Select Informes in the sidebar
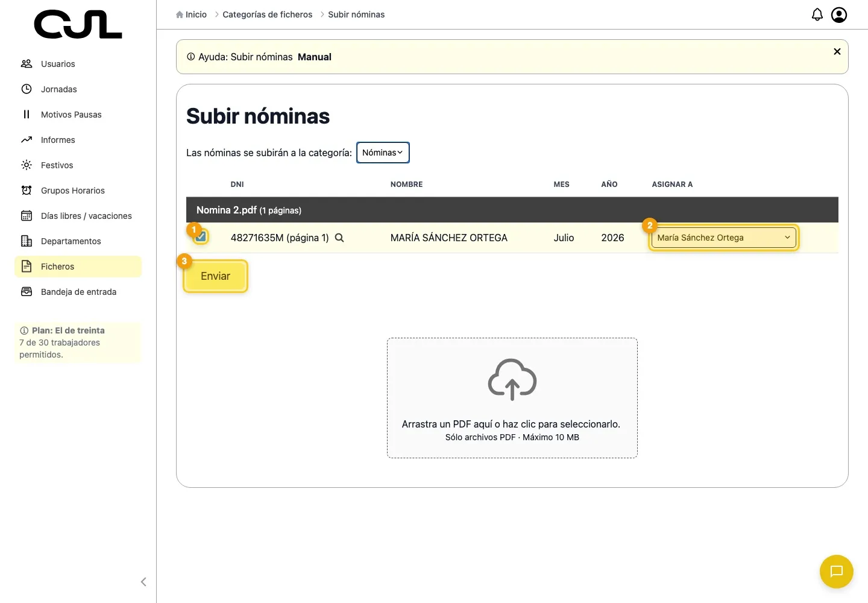This screenshot has width=868, height=603. click(78, 140)
